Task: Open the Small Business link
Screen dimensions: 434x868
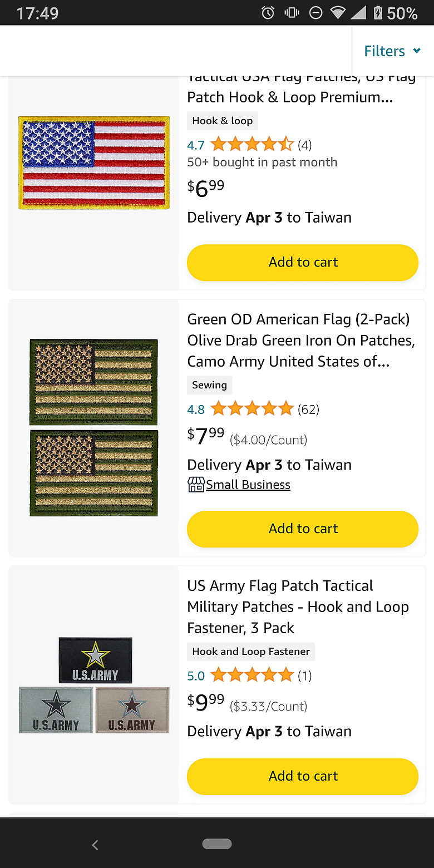Action: coord(248,485)
